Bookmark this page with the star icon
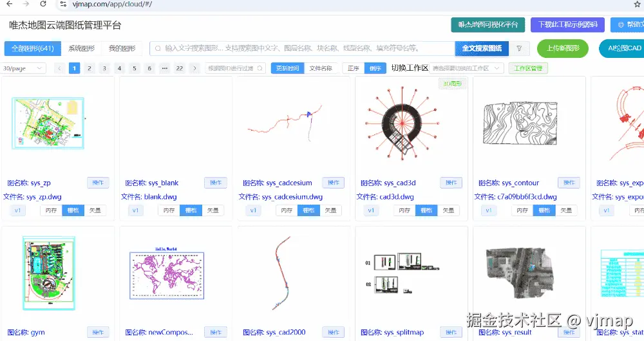 pos(637,4)
